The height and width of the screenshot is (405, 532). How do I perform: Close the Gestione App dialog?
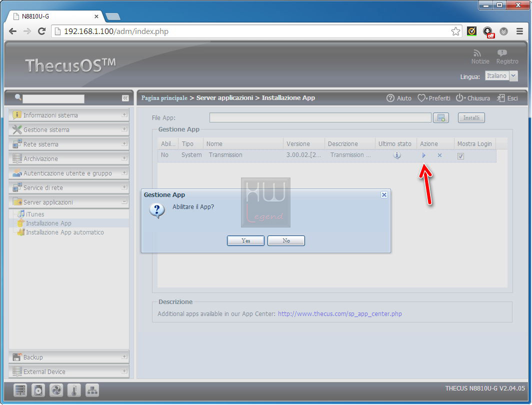[384, 194]
